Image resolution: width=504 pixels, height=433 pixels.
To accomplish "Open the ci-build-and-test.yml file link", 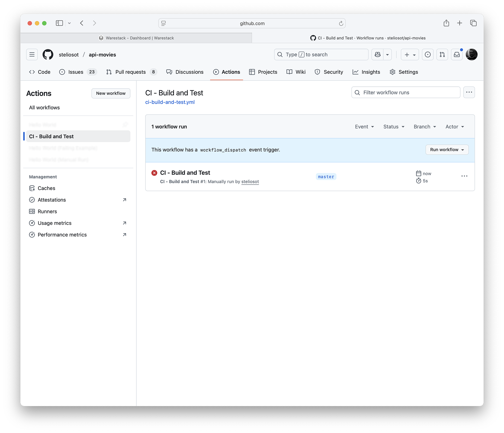I will click(170, 102).
